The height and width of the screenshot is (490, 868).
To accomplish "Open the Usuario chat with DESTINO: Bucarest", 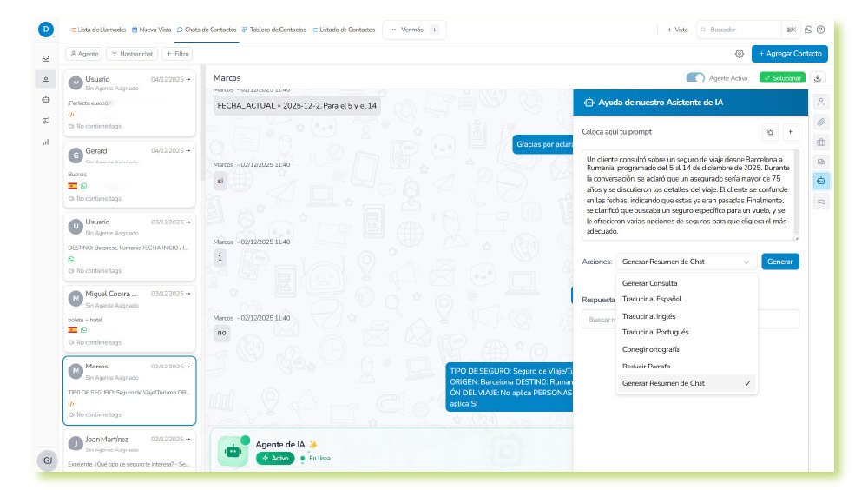I will (129, 246).
